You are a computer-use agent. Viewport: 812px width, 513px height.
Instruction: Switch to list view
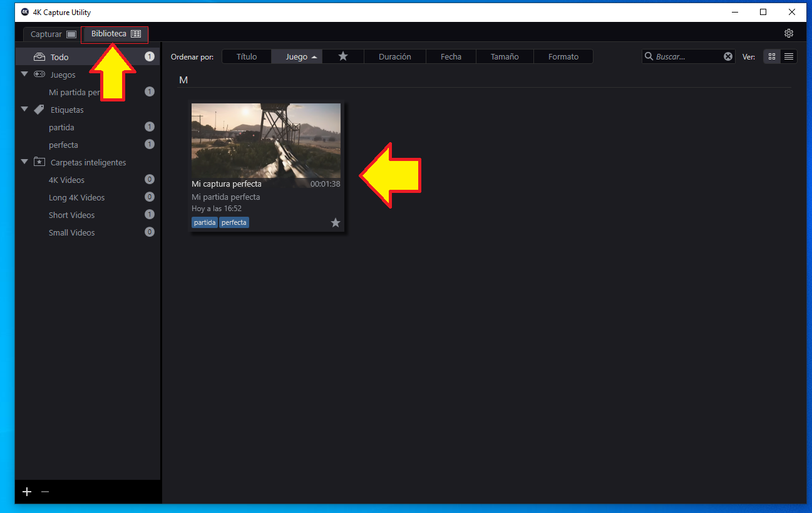coord(789,56)
